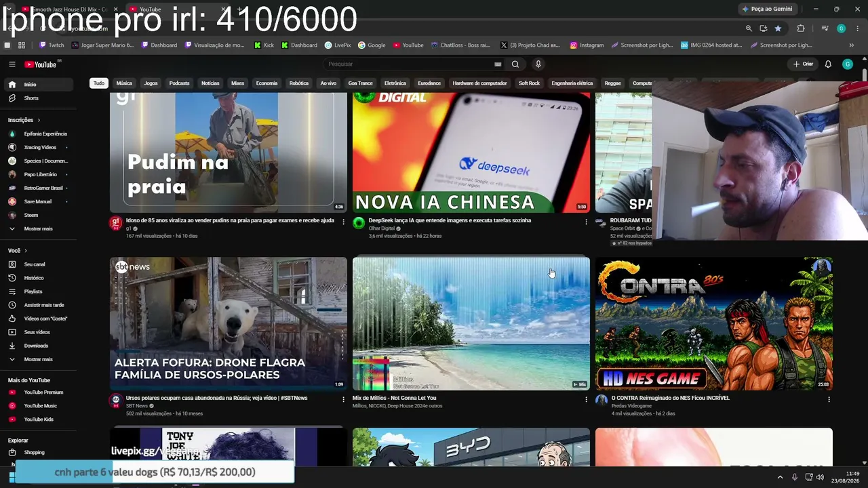Open more options for the Pudim na praia video

pos(343,222)
